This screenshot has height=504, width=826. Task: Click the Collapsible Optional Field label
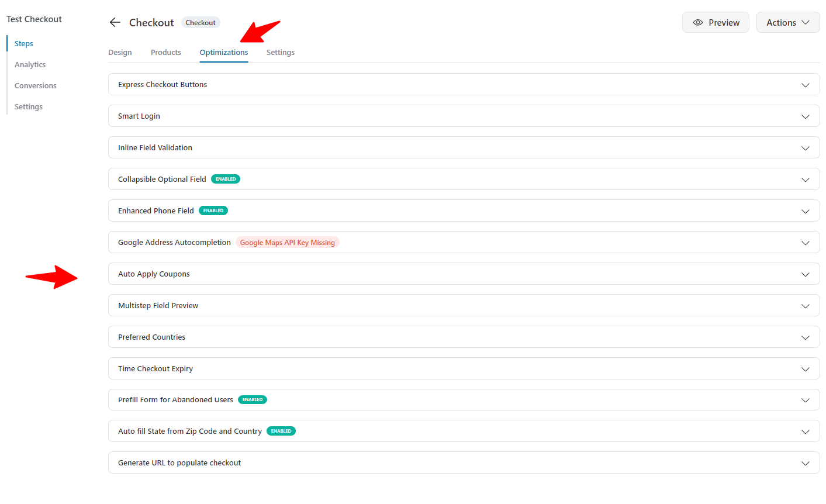162,179
